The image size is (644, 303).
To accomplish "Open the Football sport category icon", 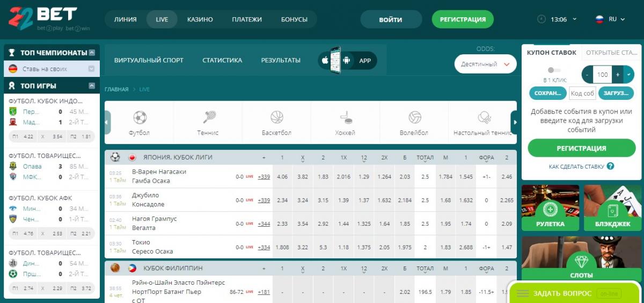I will pos(140,117).
